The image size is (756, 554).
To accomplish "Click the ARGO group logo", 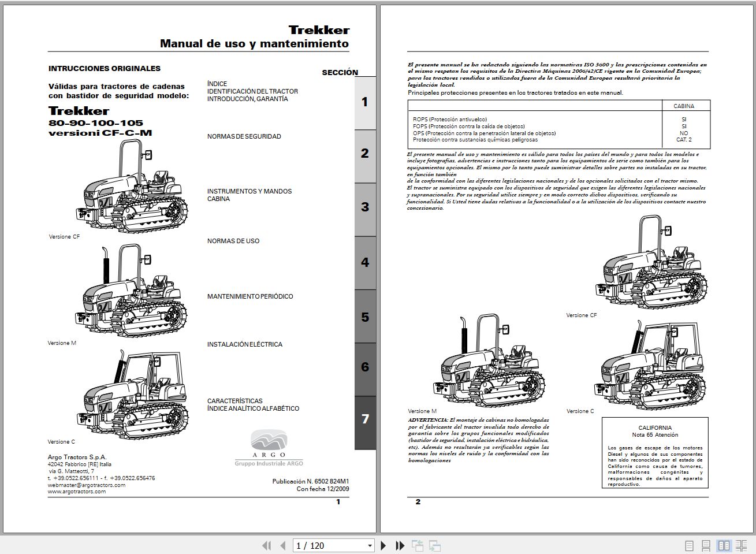I will click(x=269, y=448).
